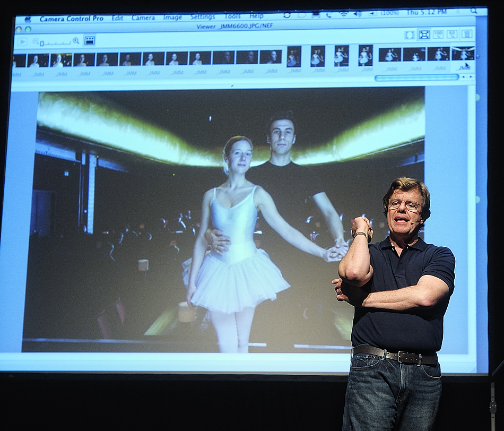This screenshot has width=504, height=431.
Task: Click the horizontal thumbnail strip scrollbar
Action: pos(416,77)
